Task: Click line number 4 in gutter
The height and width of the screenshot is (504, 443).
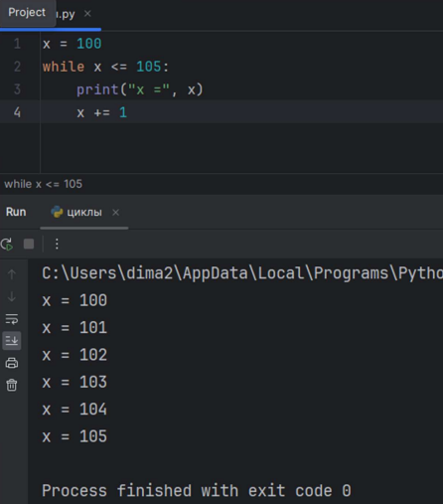Action: pyautogui.click(x=17, y=112)
